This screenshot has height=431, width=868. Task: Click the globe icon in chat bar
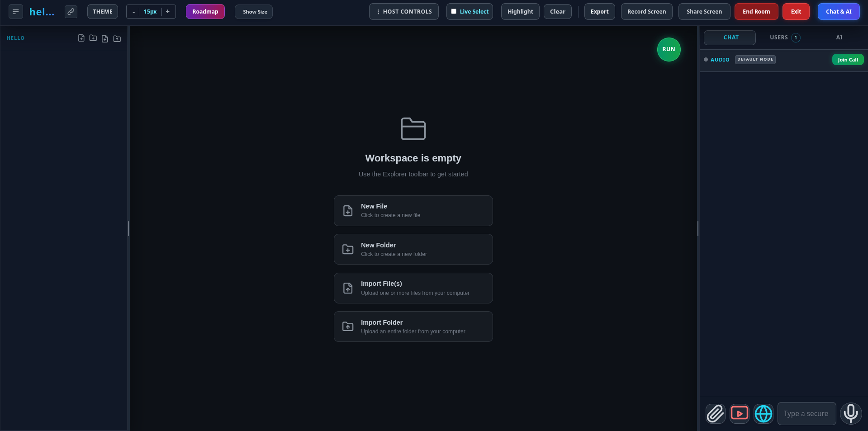[764, 414]
